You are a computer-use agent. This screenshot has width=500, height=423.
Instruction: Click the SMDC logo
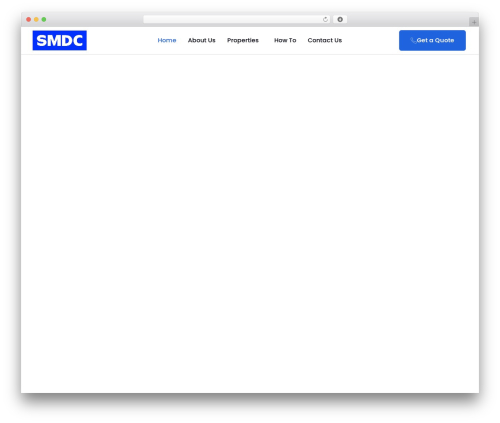[x=60, y=40]
